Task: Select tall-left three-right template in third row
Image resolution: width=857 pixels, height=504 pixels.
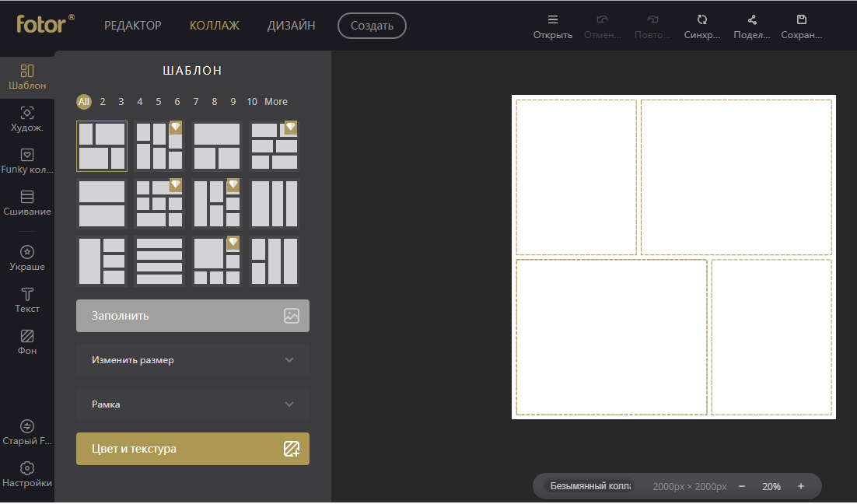Action: click(x=102, y=261)
